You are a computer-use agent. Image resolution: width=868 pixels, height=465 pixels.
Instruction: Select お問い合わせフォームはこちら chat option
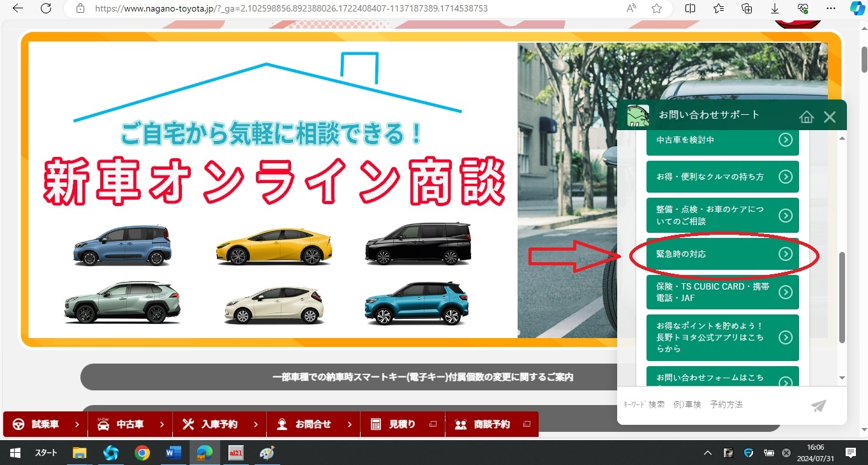(722, 376)
